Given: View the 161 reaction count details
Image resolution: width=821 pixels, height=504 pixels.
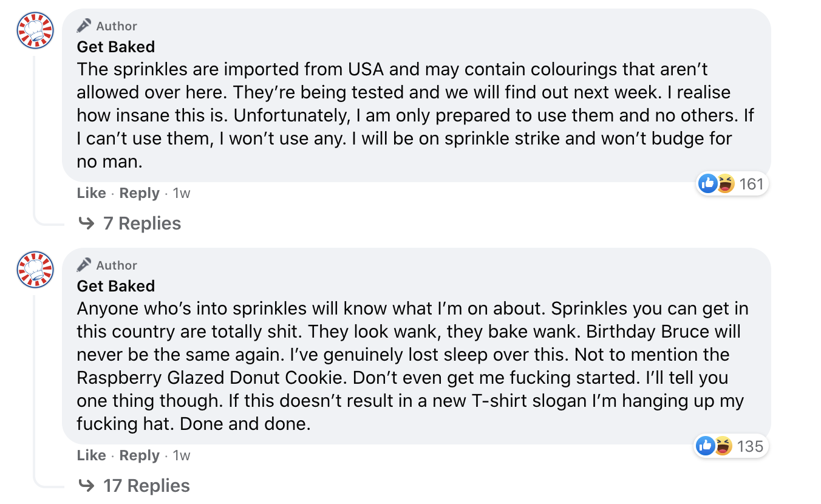Looking at the screenshot, I should point(752,183).
